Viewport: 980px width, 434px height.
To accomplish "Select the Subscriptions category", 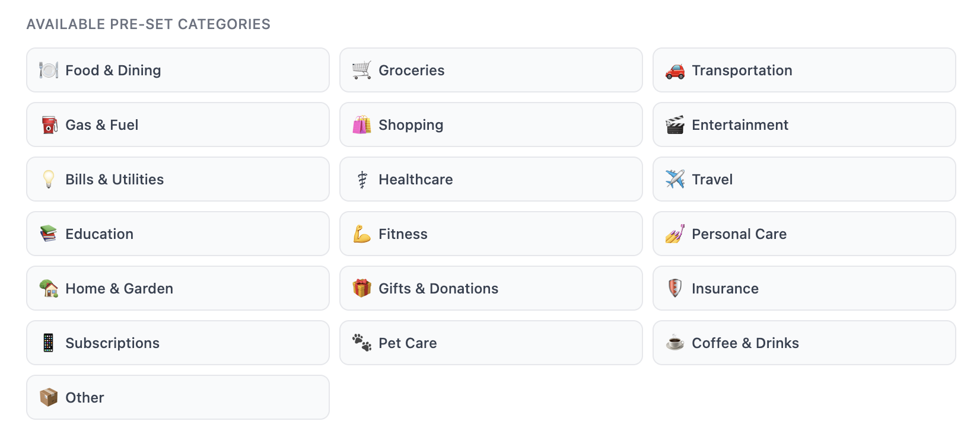I will click(177, 343).
